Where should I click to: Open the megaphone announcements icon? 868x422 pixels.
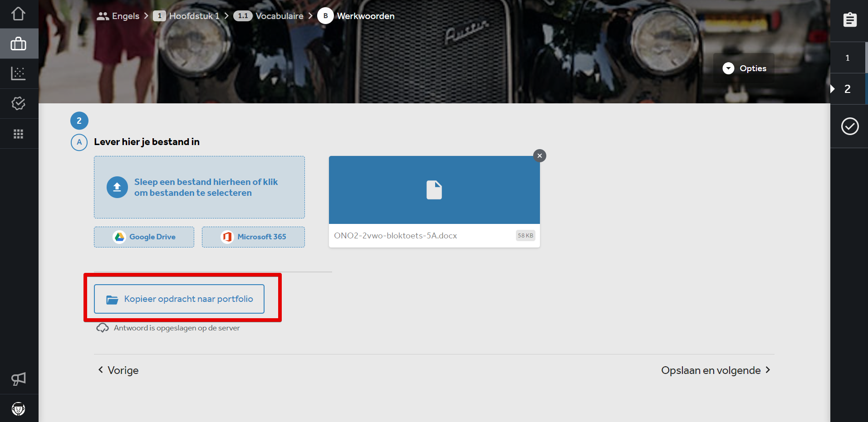[x=18, y=379]
